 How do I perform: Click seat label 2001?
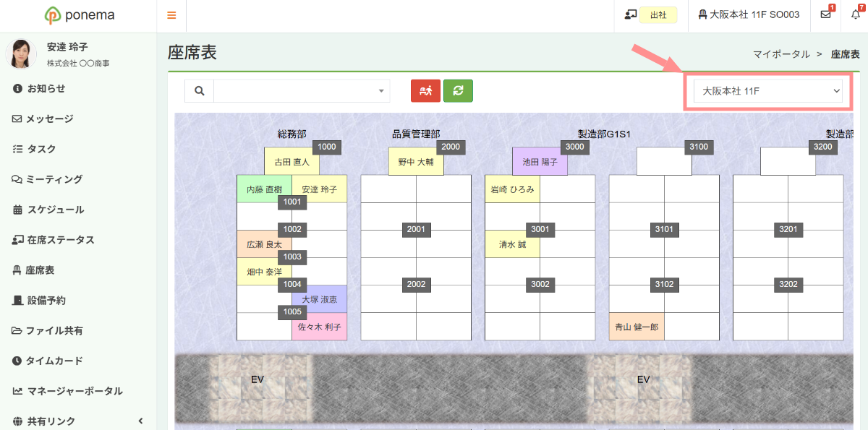416,229
